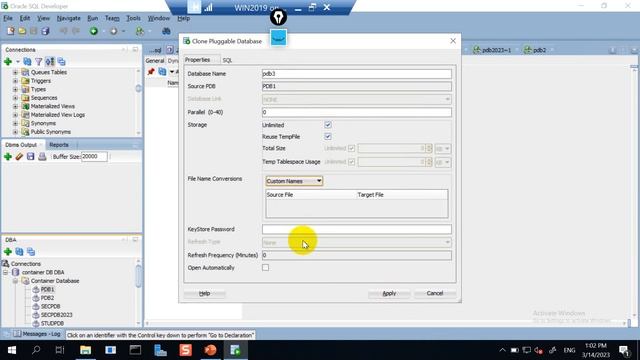640x360 pixels.
Task: Click the Buffer Size field
Action: (x=94, y=157)
